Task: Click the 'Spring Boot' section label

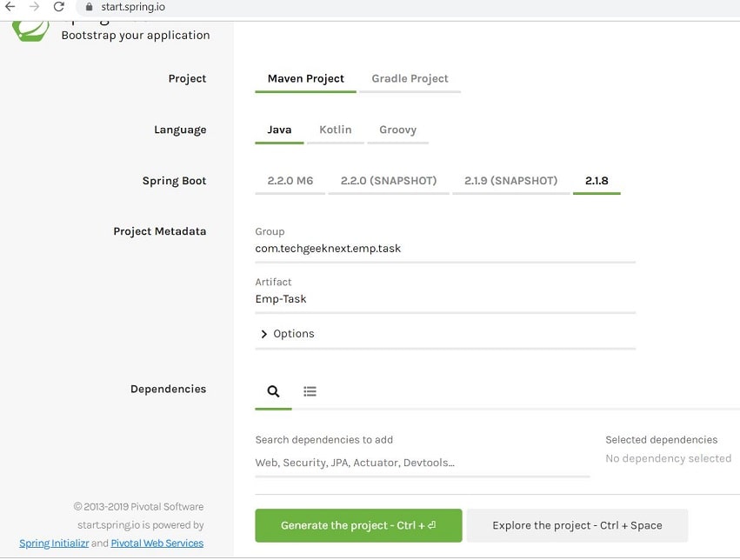Action: point(174,181)
